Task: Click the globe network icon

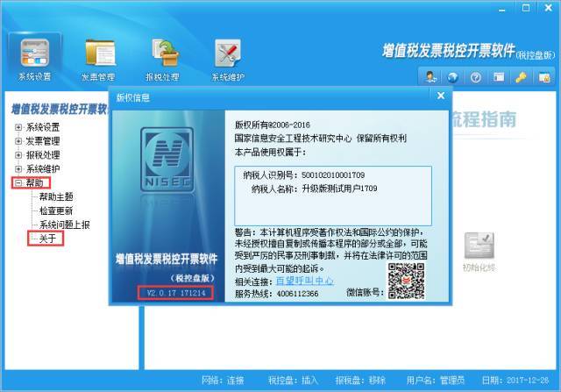Action: [x=453, y=77]
